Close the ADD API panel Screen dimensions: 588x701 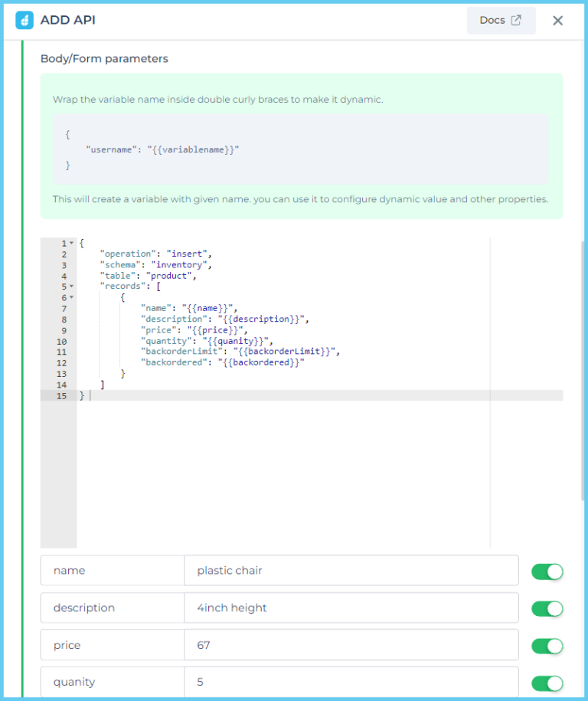tap(558, 21)
